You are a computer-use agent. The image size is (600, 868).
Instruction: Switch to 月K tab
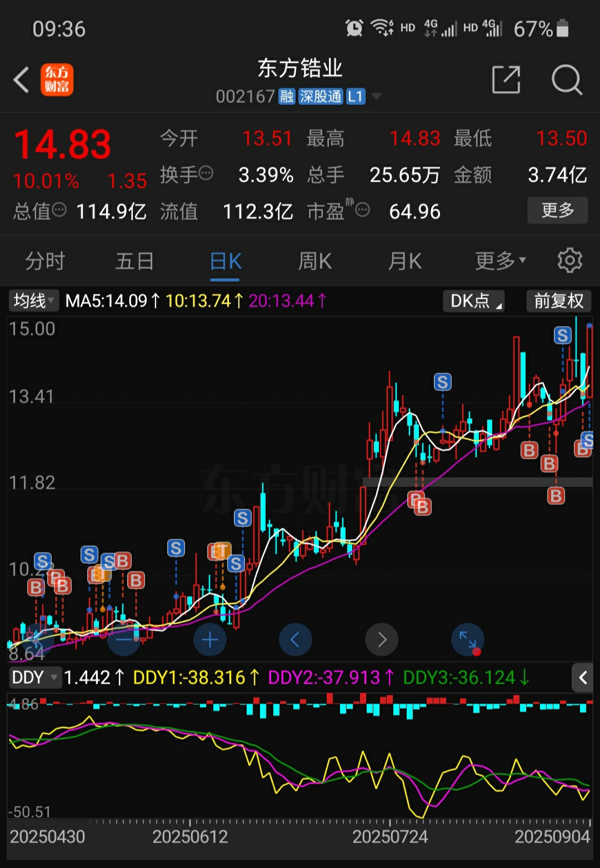(x=405, y=260)
